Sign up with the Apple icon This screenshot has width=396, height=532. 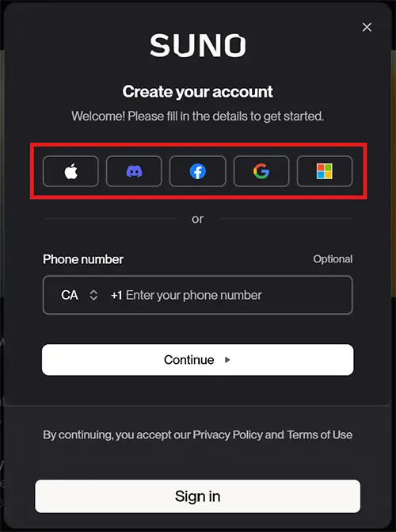[70, 171]
